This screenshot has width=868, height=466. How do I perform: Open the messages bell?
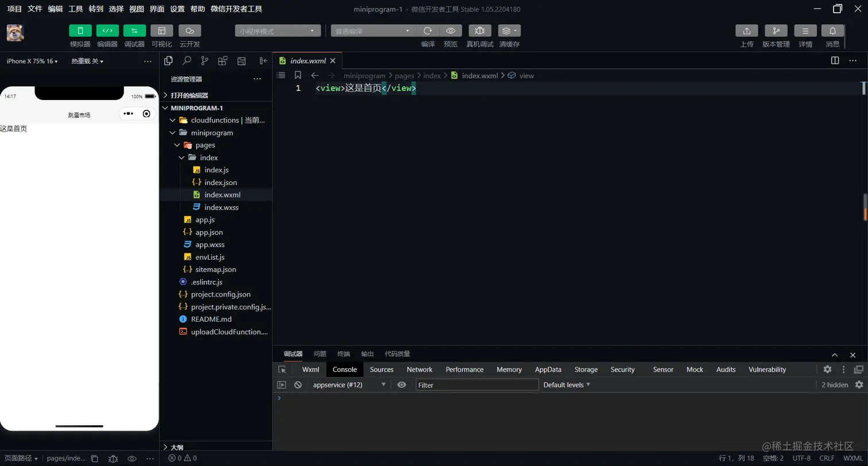pos(832,30)
